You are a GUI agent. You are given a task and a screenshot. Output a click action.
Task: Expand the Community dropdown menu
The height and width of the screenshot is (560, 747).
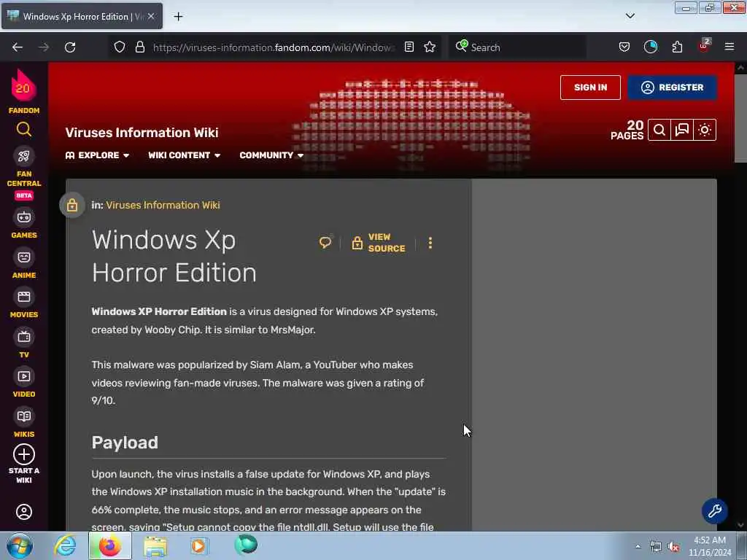271,155
